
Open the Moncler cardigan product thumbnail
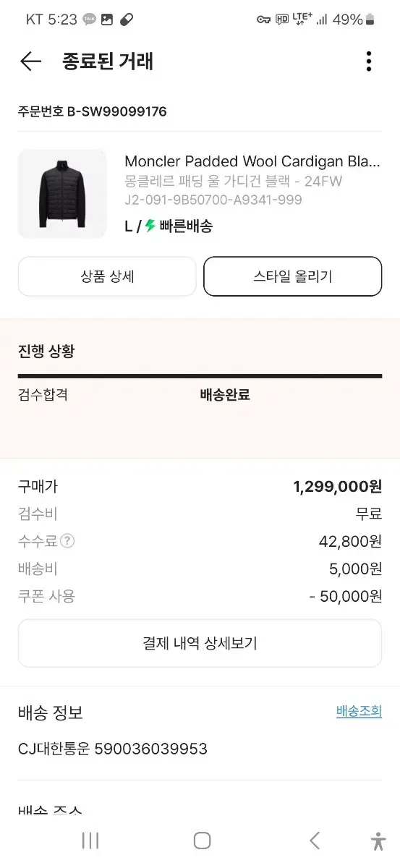point(62,194)
